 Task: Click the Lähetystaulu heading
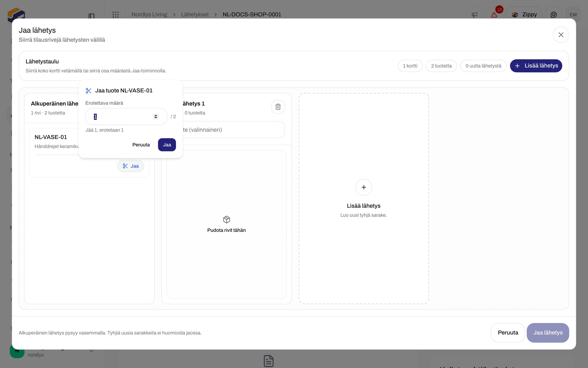click(42, 61)
